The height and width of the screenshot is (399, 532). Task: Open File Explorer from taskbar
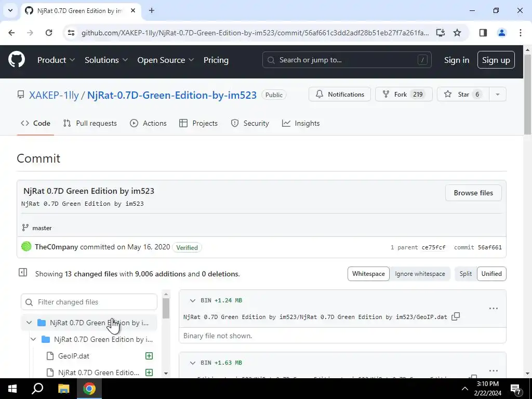pos(63,389)
